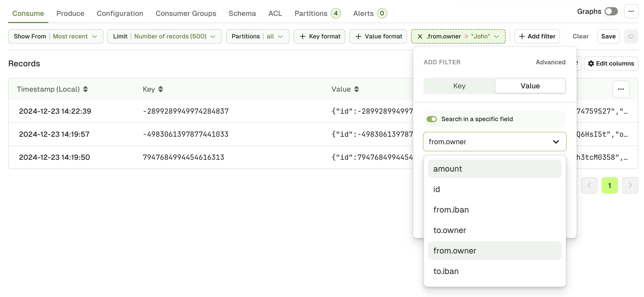
Task: Go to previous page arrow
Action: [x=589, y=185]
